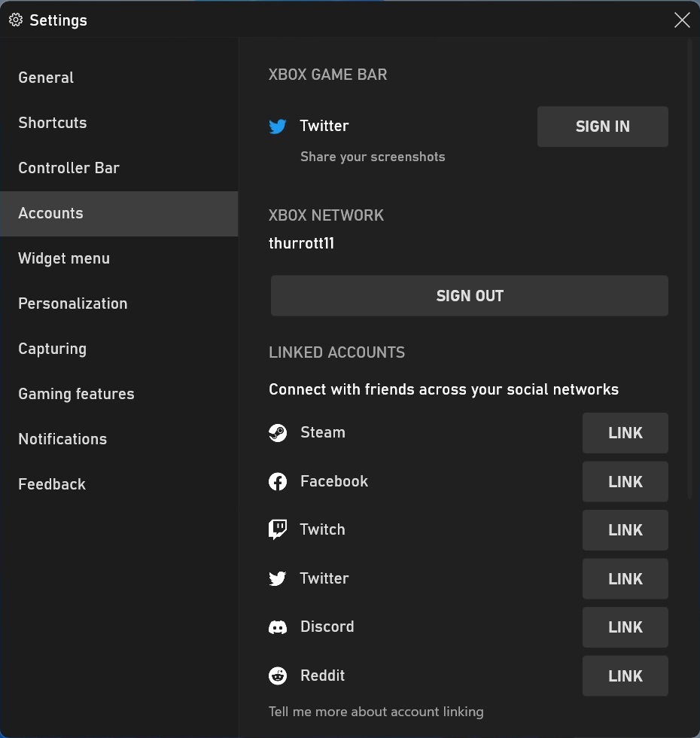Open Tell me more about account linking
Image resolution: width=700 pixels, height=738 pixels.
coord(376,712)
